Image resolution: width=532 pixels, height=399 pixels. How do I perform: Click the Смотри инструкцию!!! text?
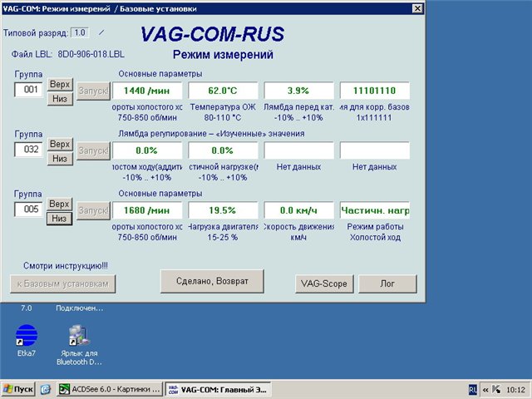(66, 266)
